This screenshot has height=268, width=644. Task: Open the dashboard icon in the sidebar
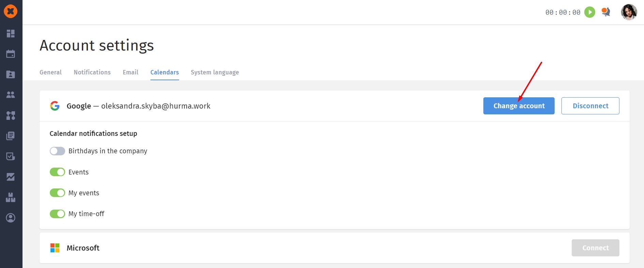click(x=11, y=33)
